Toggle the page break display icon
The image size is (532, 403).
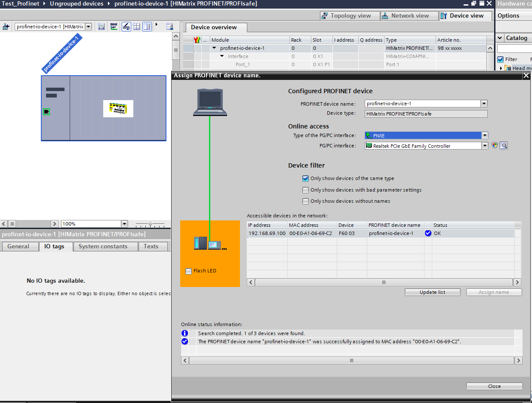pyautogui.click(x=137, y=27)
